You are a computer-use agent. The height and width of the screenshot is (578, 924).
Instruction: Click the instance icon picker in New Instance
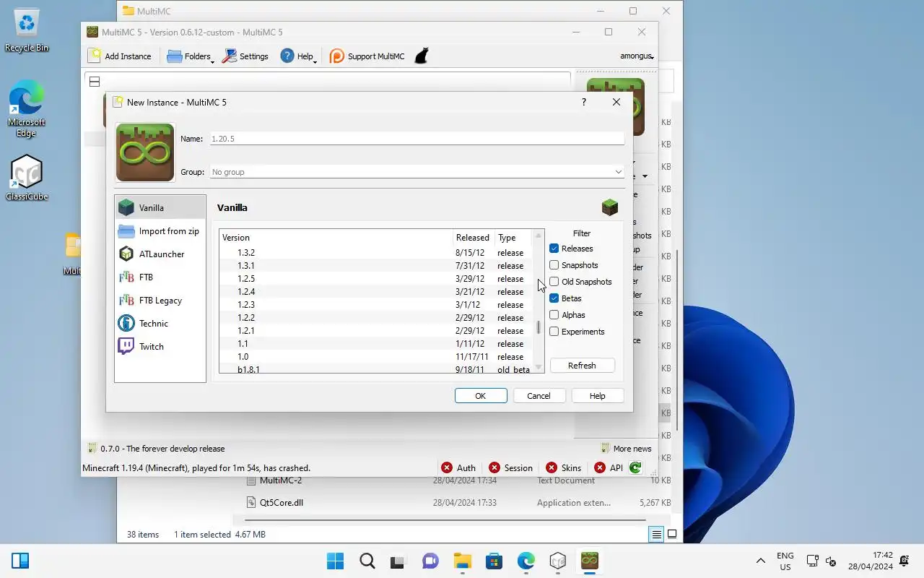coord(145,152)
